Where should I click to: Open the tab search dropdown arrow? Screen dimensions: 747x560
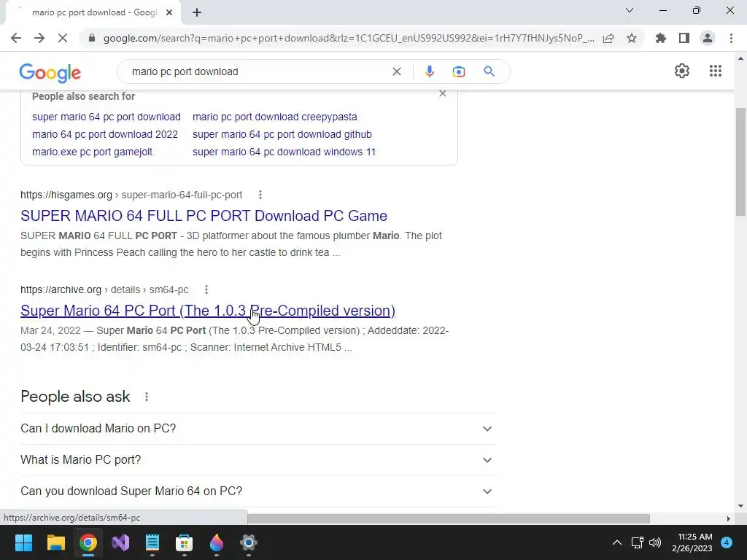pos(630,10)
